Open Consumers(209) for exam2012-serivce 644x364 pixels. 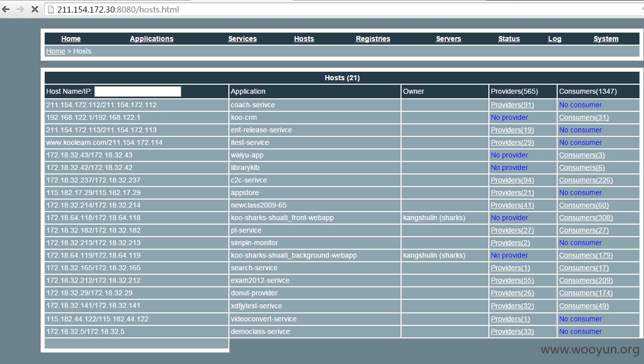tap(586, 280)
